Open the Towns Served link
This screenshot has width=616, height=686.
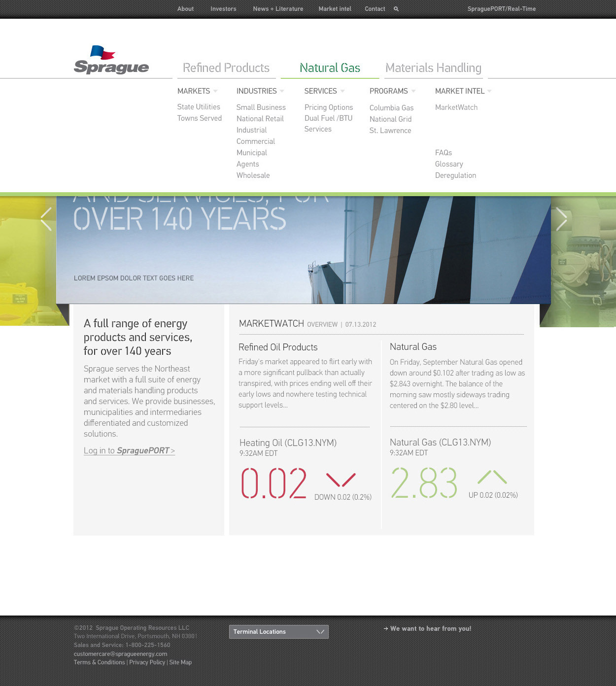200,118
